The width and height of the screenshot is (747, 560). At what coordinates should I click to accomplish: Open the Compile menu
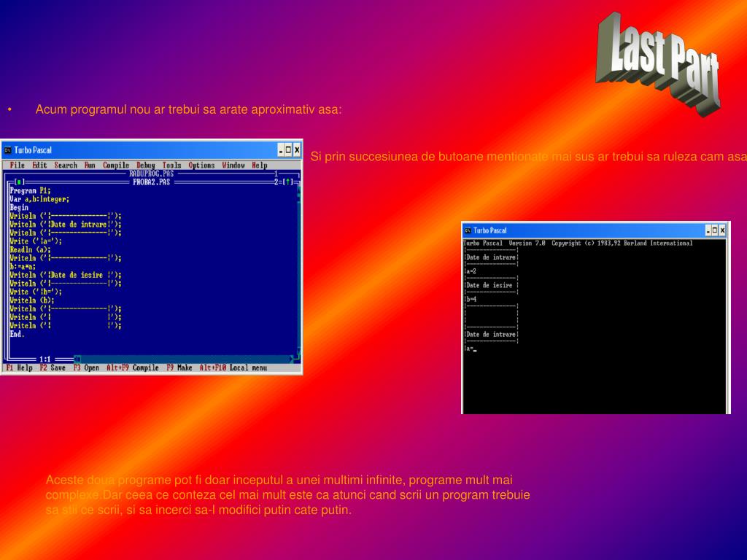click(x=116, y=166)
